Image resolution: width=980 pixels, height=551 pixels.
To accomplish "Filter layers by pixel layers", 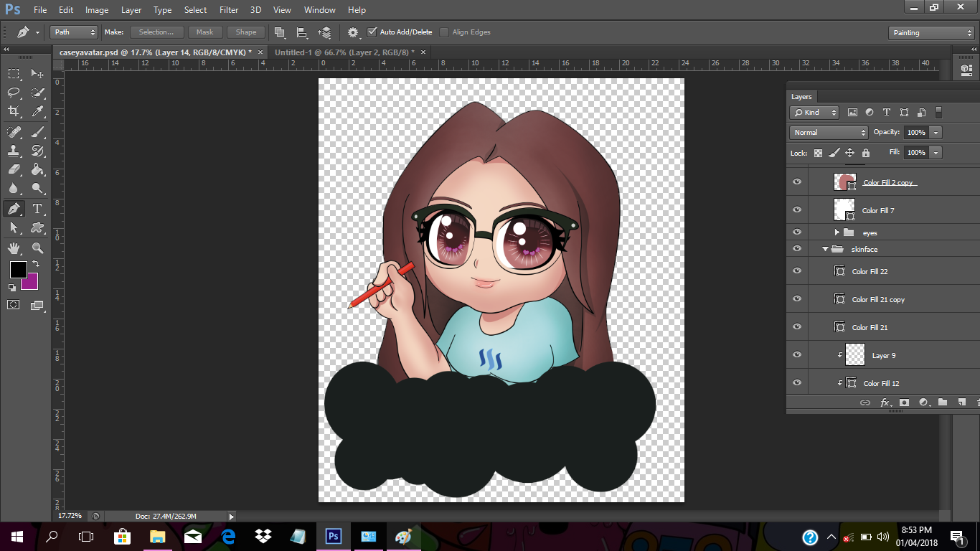I will tap(852, 113).
